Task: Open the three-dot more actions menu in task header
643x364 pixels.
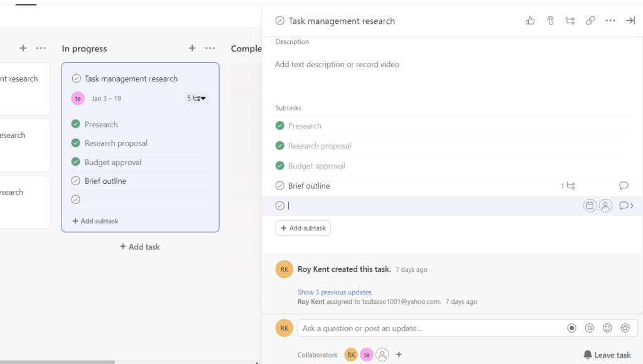Action: pos(610,21)
